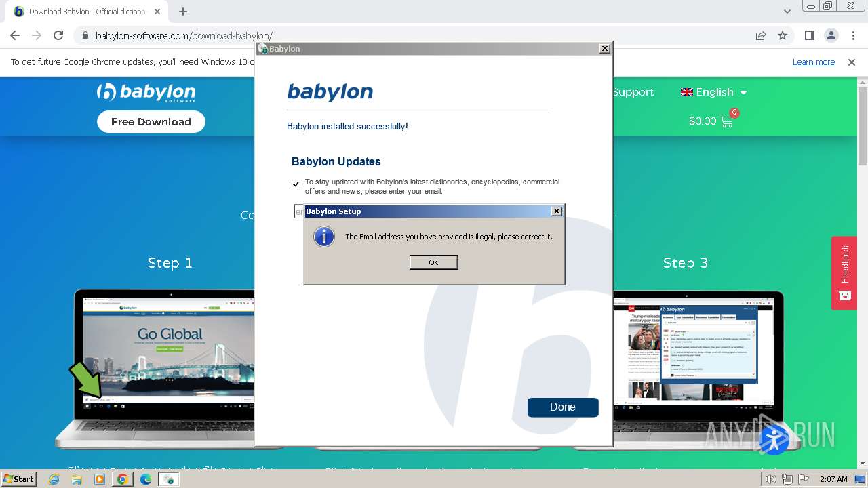
Task: Click the share page icon in address bar
Action: [761, 35]
